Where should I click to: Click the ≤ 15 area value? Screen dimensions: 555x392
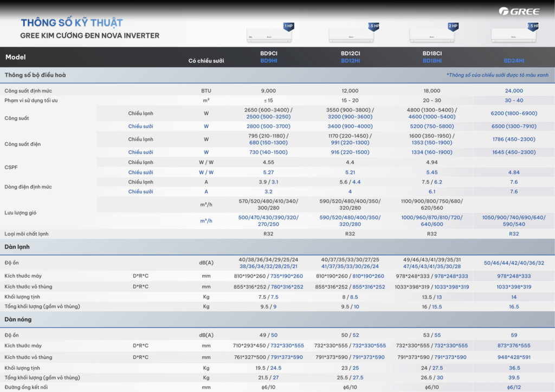point(268,100)
